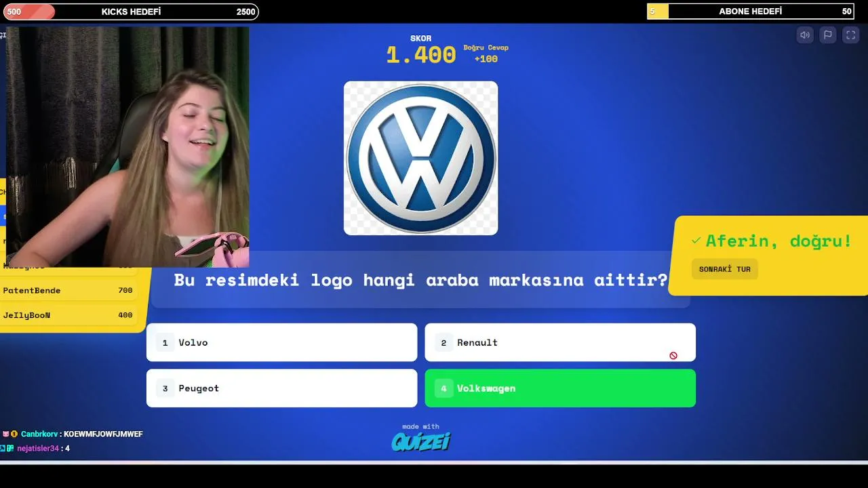
Task: Open fullscreen mode with the expand icon
Action: (x=851, y=35)
